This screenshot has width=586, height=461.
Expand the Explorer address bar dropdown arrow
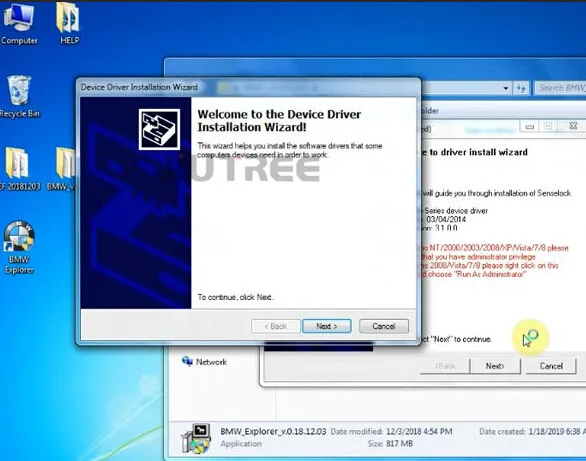[x=506, y=89]
